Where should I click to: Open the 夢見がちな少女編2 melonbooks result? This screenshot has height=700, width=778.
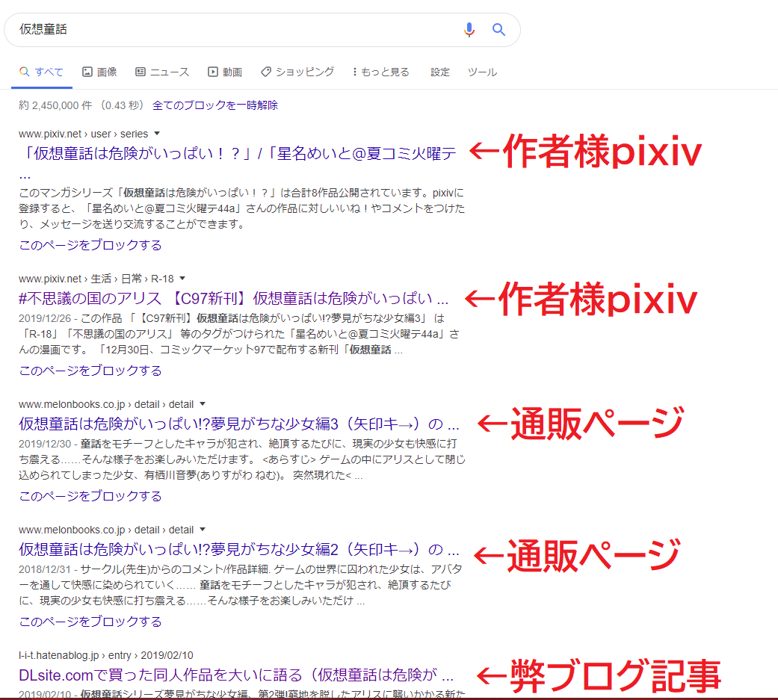[x=239, y=550]
